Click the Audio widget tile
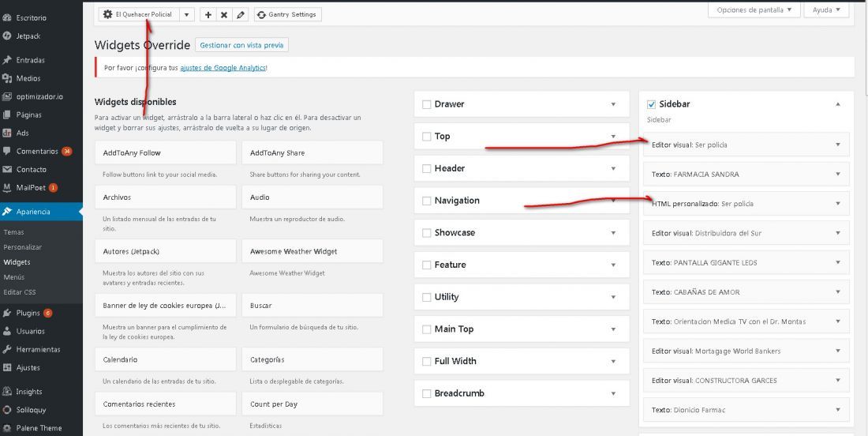Viewport: 868px width, 436px height. [x=312, y=197]
